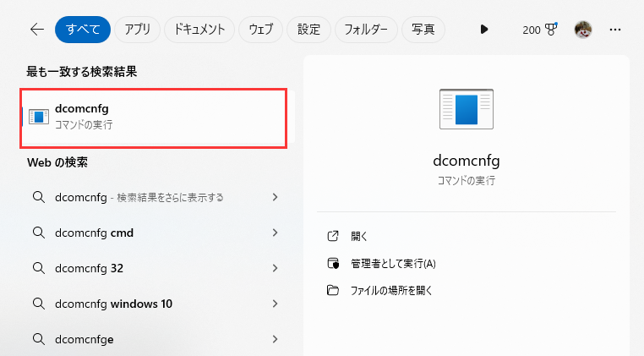Viewport: 644px width, 356px height.
Task: Click the shield icon for 管理者として実行
Action: [333, 263]
